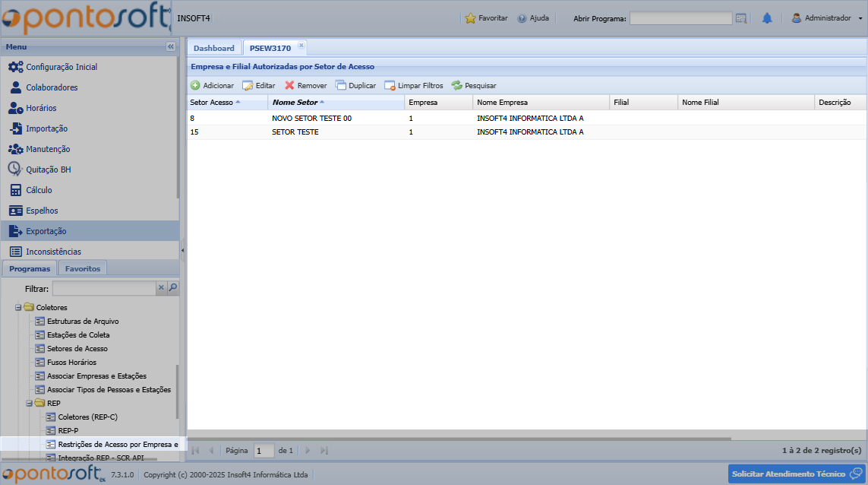The image size is (868, 485).
Task: Click Solicitar Atendimento Técnico button
Action: click(797, 474)
